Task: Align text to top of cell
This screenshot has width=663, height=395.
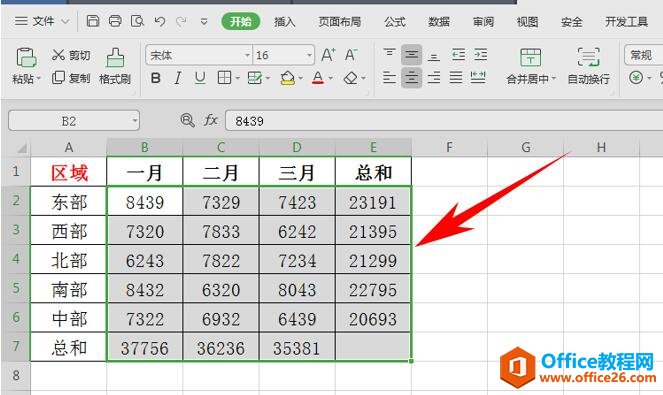Action: point(389,53)
